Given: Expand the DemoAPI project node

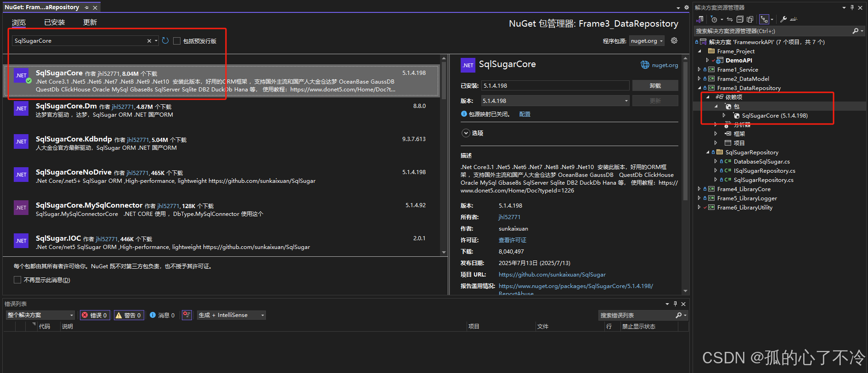Looking at the screenshot, I should 707,60.
